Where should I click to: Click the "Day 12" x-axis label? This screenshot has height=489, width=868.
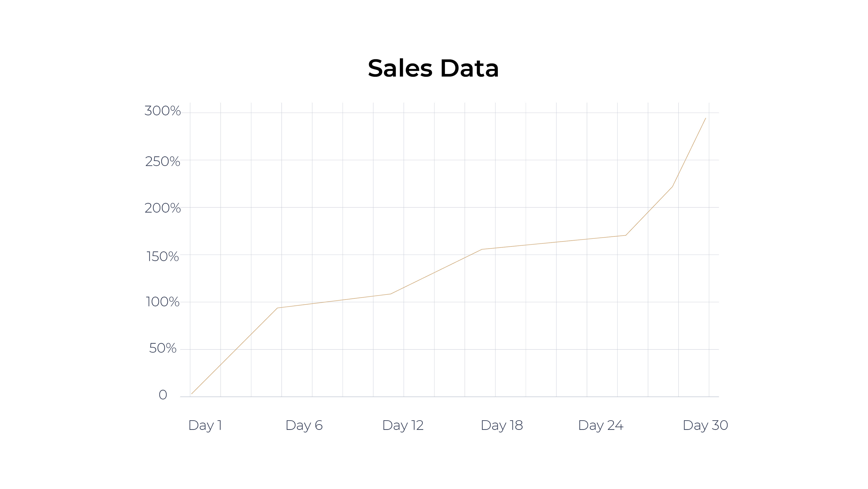pos(403,426)
